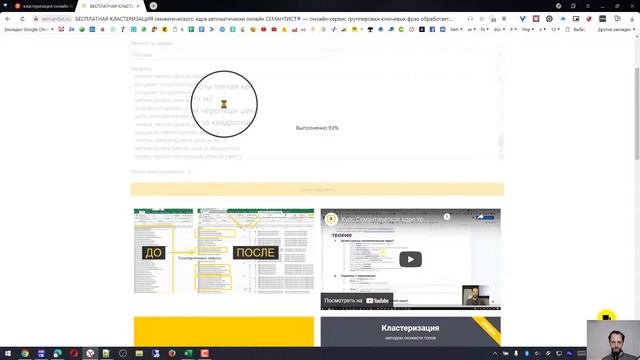Click the 'Выполнено 93%' progress text

point(317,128)
